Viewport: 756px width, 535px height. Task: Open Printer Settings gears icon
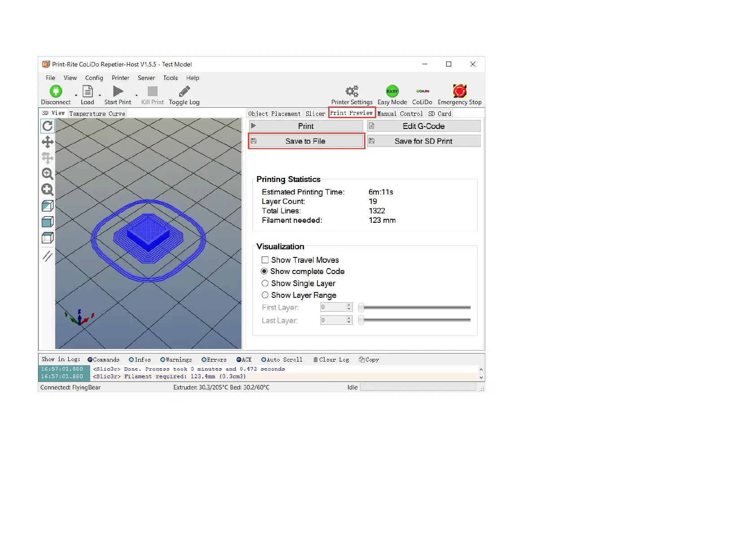coord(352,91)
